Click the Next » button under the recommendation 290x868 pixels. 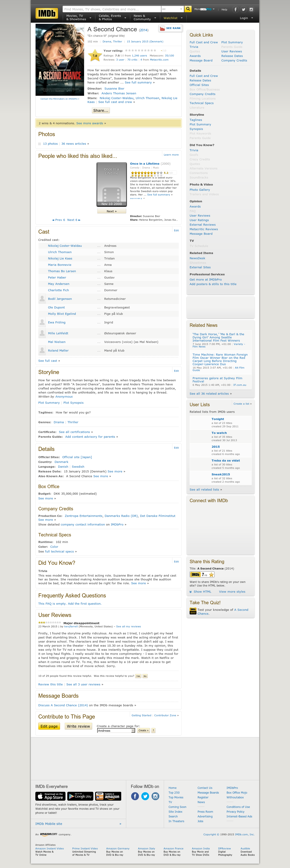[112, 211]
